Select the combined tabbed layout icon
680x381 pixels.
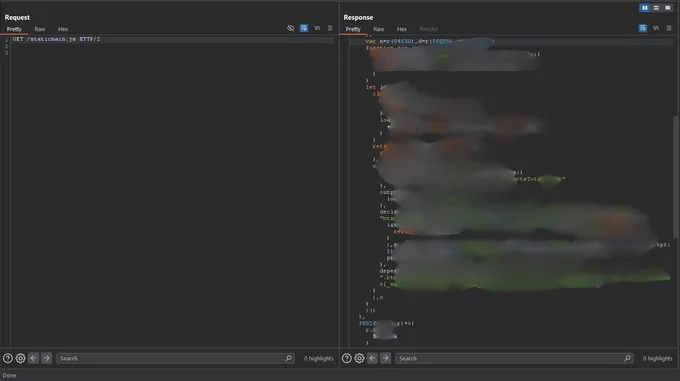pyautogui.click(x=667, y=8)
